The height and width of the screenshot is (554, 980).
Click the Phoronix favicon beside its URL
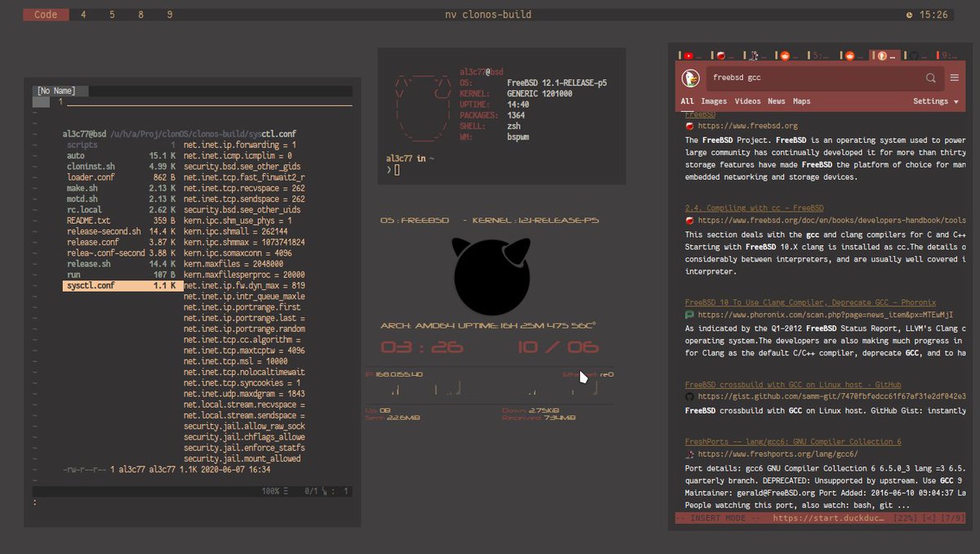689,315
